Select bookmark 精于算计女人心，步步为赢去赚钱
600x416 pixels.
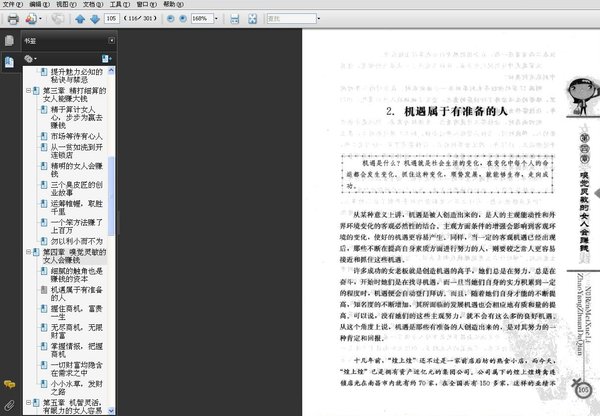click(77, 117)
